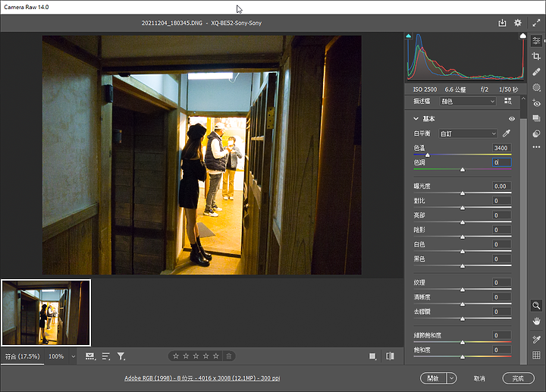Select the Hand tool
Screen dimensions: 546x392
click(x=536, y=321)
